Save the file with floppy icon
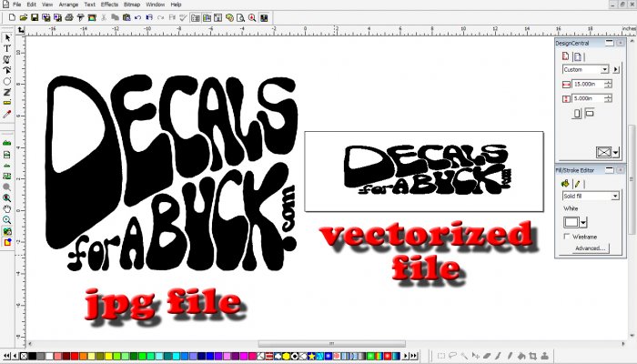This screenshot has height=364, width=637. click(x=35, y=17)
